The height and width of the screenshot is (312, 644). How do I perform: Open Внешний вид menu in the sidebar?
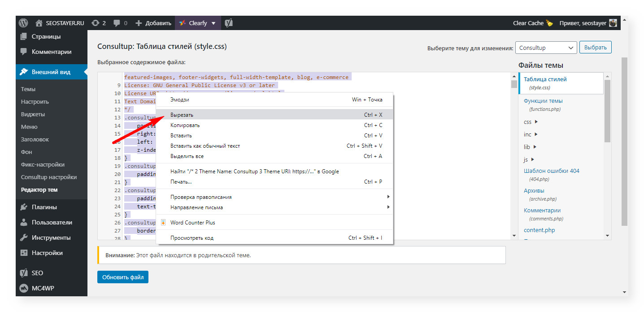[52, 72]
